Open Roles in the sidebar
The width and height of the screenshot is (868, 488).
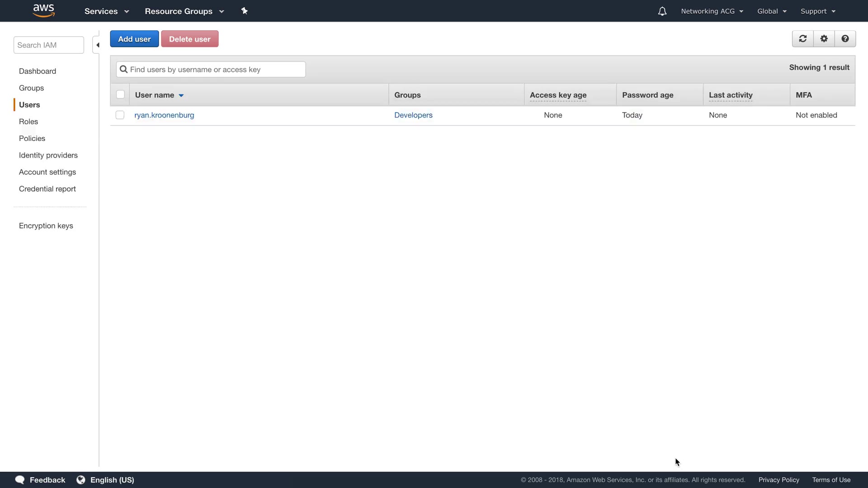pos(28,122)
